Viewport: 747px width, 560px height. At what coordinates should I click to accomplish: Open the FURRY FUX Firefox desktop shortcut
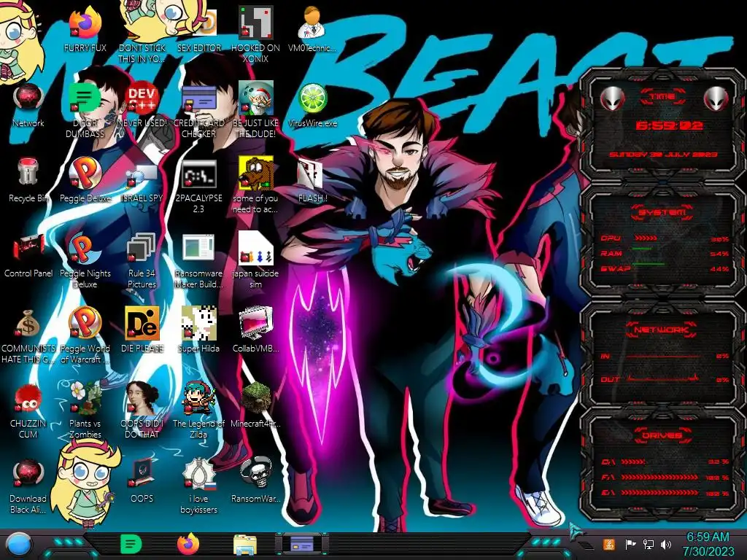coord(85,23)
